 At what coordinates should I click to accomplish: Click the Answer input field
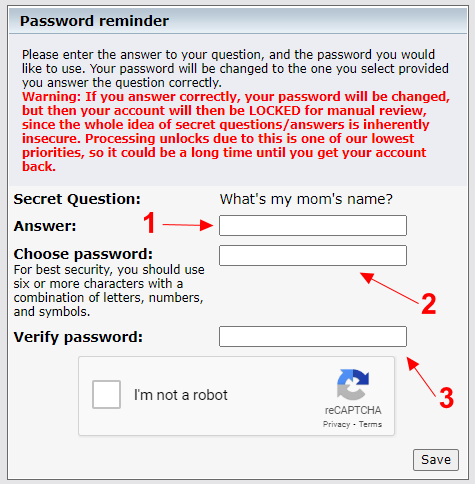click(313, 225)
